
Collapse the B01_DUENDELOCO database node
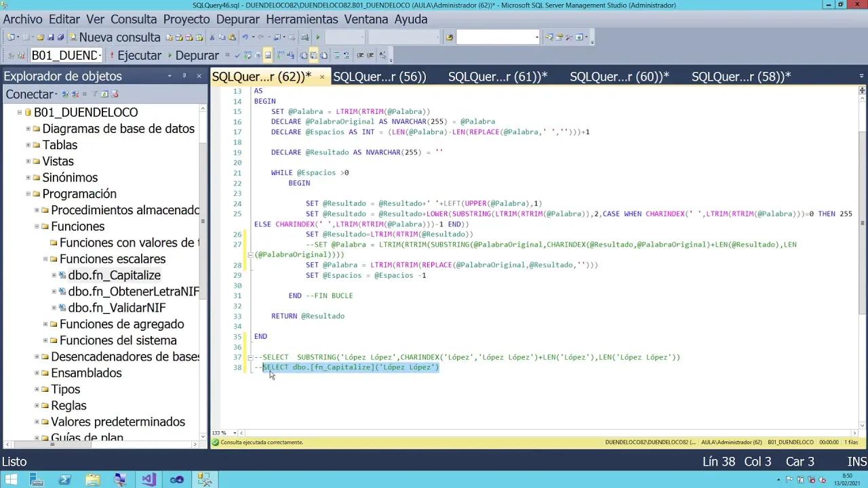[x=20, y=113]
